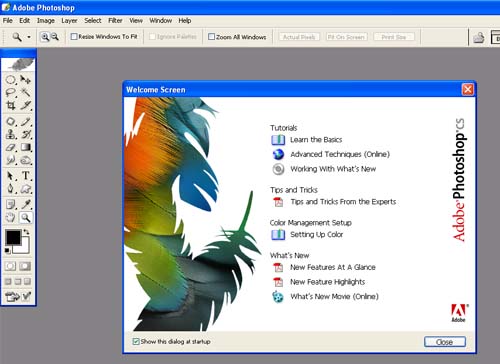Open the Filter menu
Viewport: 500px width, 364px height.
pos(115,21)
